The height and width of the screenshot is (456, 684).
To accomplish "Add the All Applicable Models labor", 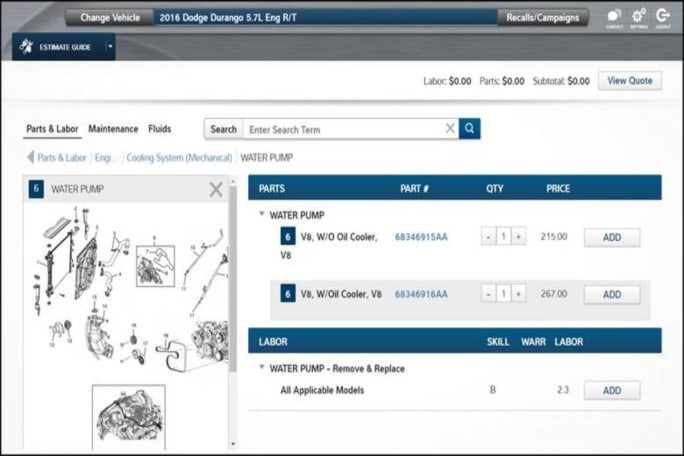I will tap(611, 391).
